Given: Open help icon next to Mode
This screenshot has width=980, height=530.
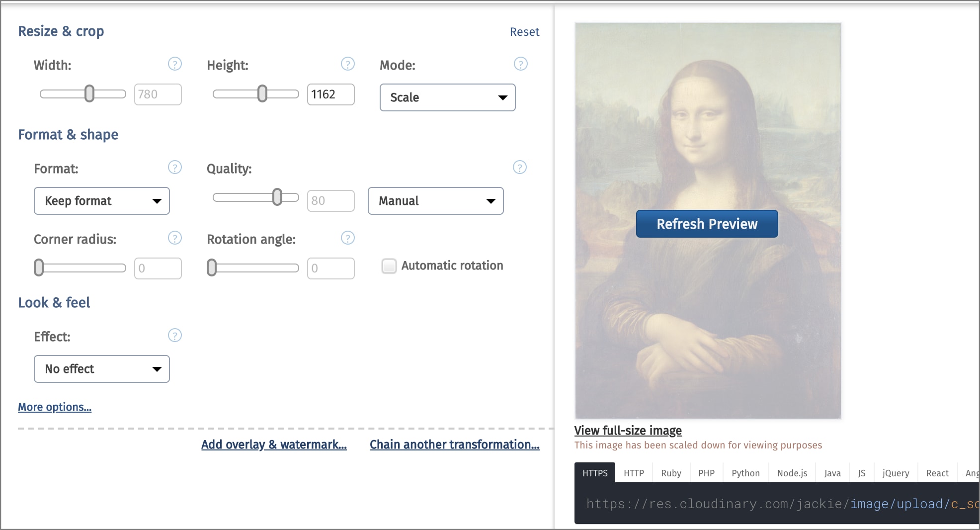Looking at the screenshot, I should (x=520, y=64).
